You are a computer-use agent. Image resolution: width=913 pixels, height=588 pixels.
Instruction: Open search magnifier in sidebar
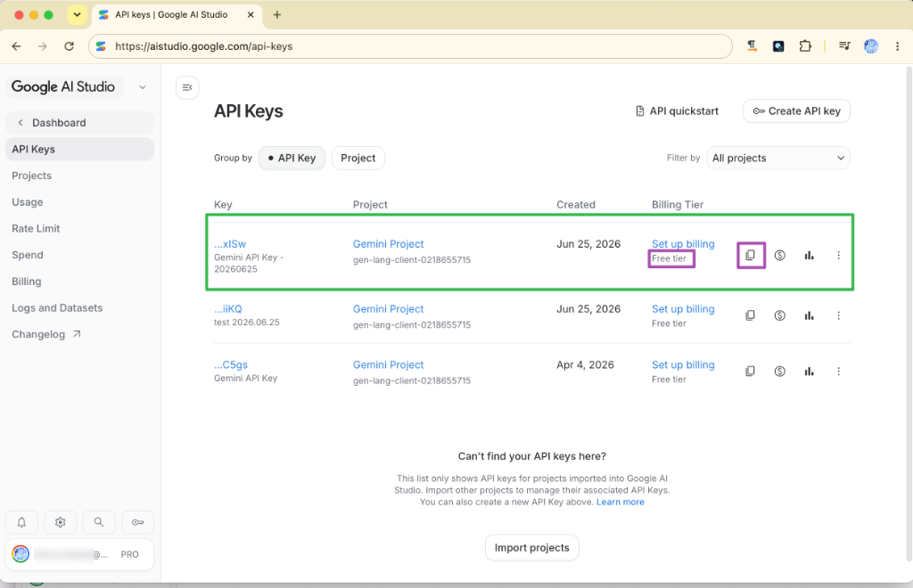[99, 522]
